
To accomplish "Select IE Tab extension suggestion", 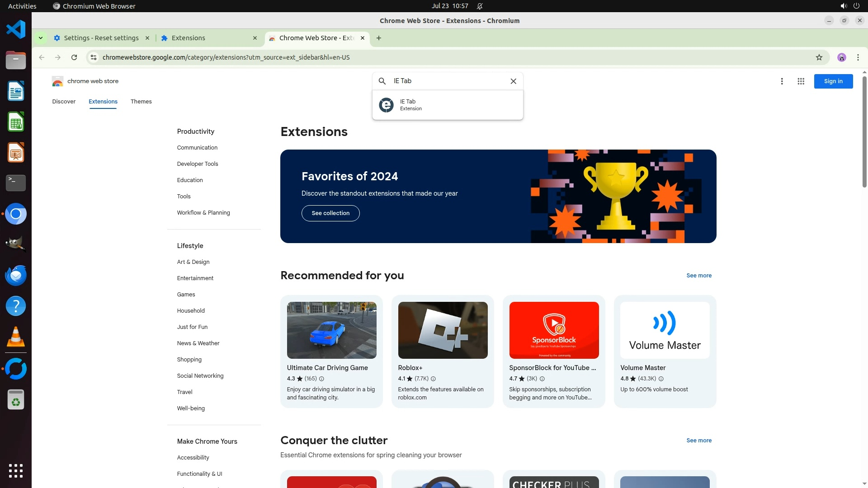I will (447, 105).
